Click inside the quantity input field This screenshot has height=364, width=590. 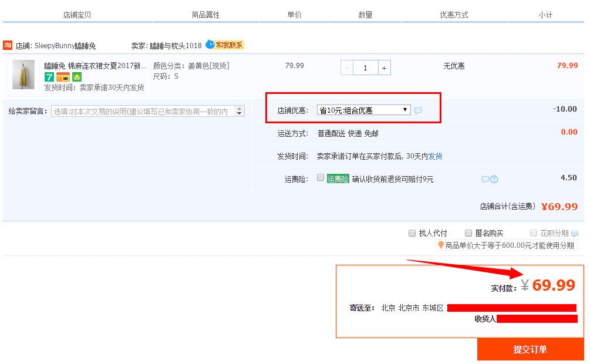tap(365, 68)
